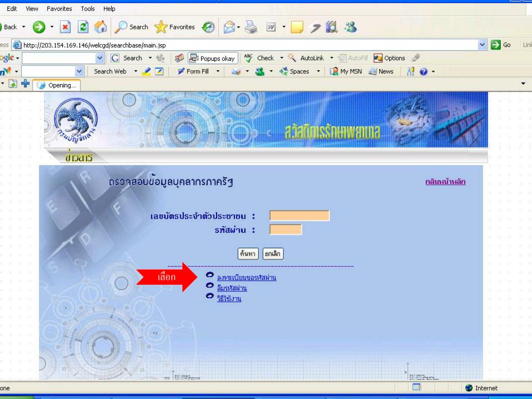532x399 pixels.
Task: Open Google toolbar Options
Action: [x=389, y=58]
